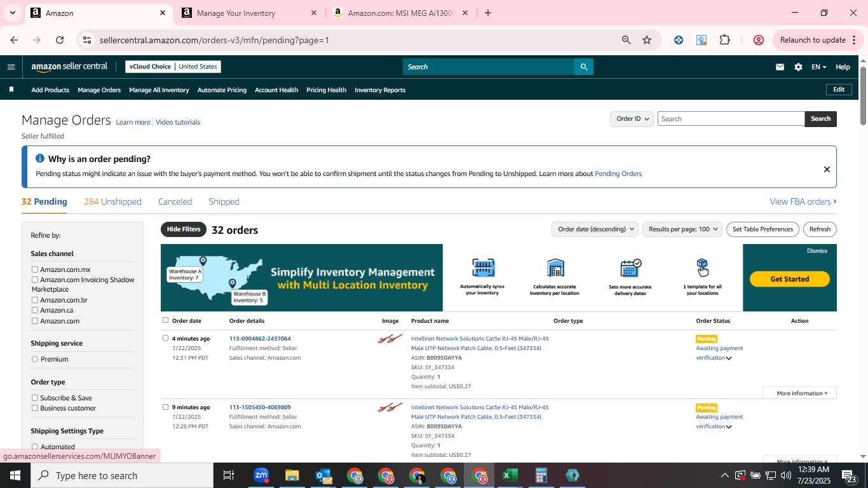Click the Refresh orders button
Screen dimensions: 868x488
820,229
